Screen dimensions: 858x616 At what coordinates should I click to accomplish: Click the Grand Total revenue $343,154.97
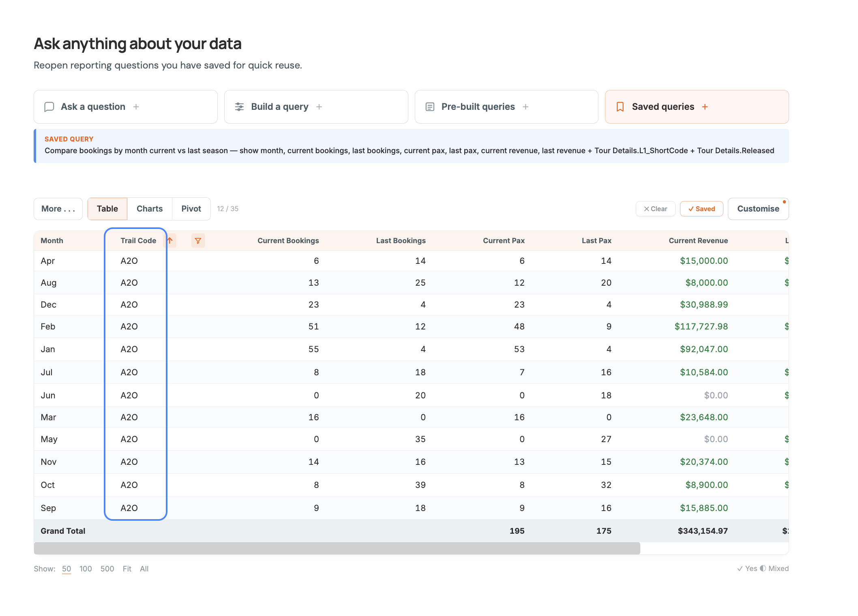703,531
